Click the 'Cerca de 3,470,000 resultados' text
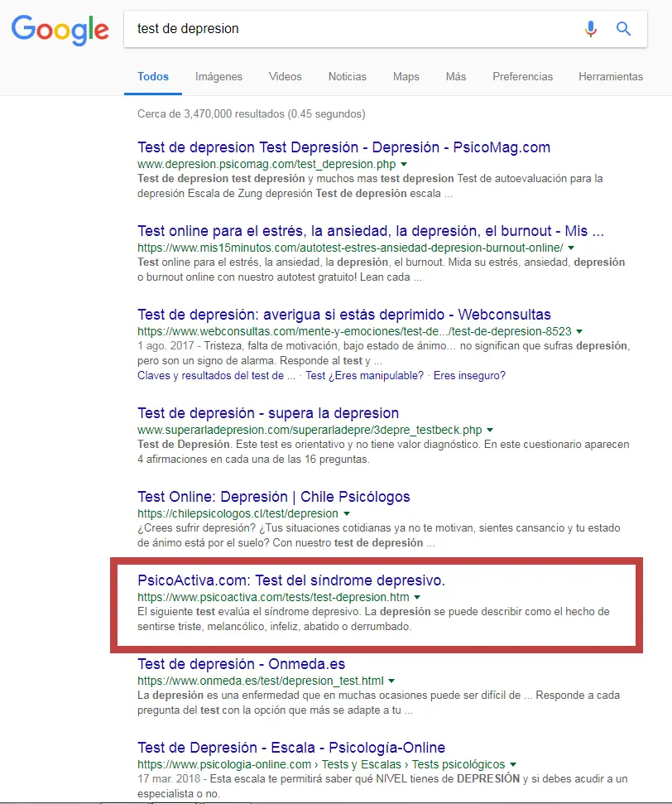 click(251, 113)
